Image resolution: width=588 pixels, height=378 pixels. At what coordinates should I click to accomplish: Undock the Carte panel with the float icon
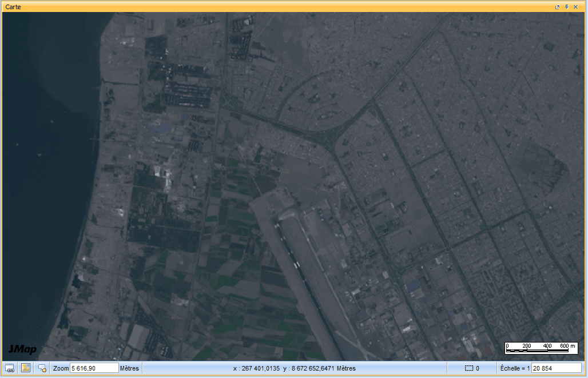coord(558,7)
